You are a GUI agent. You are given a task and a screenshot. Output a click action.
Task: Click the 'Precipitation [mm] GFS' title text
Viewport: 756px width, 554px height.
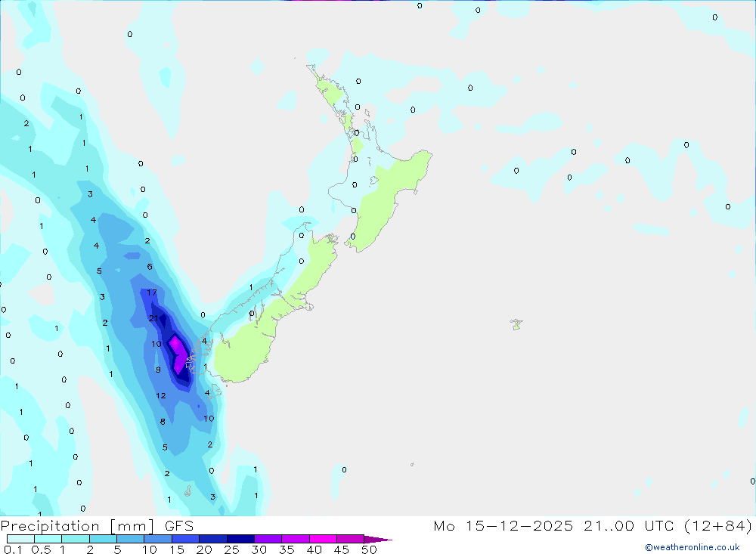tap(97, 526)
